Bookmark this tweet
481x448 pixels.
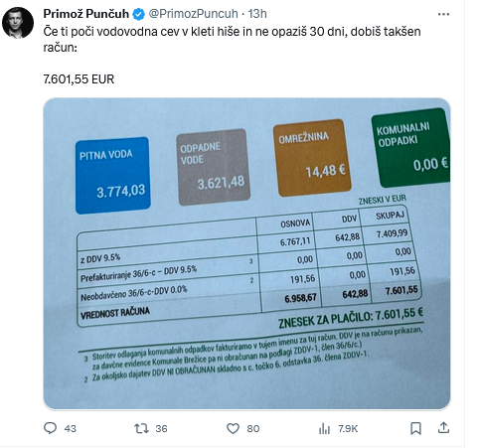(x=415, y=428)
